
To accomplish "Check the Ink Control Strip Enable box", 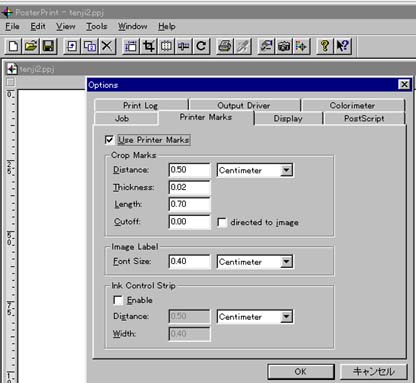I will tap(118, 300).
